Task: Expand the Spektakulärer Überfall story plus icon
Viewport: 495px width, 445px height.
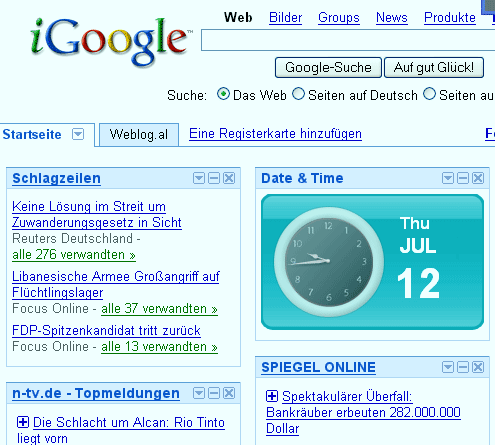Action: point(272,396)
